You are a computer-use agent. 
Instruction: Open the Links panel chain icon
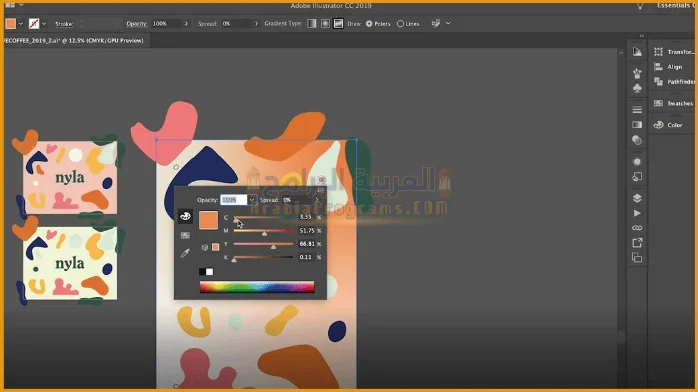637,228
